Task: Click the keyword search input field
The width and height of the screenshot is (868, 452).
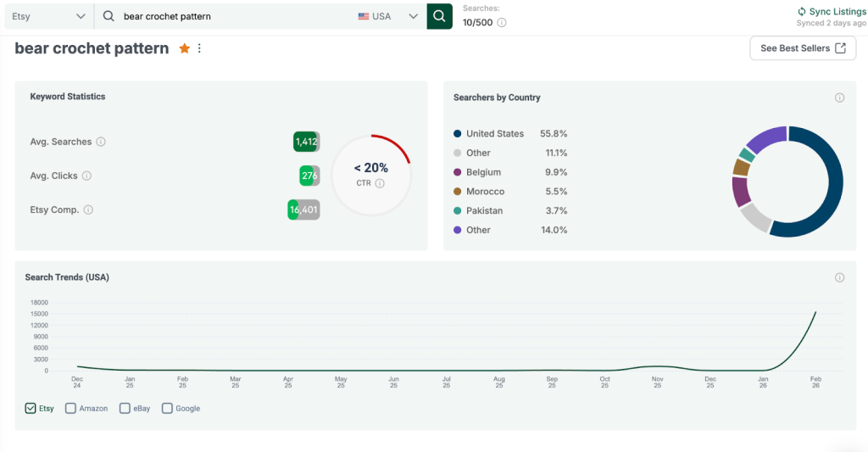Action: 237,16
